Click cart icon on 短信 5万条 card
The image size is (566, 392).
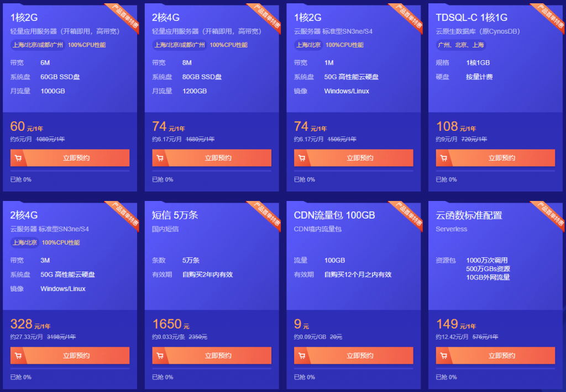160,356
